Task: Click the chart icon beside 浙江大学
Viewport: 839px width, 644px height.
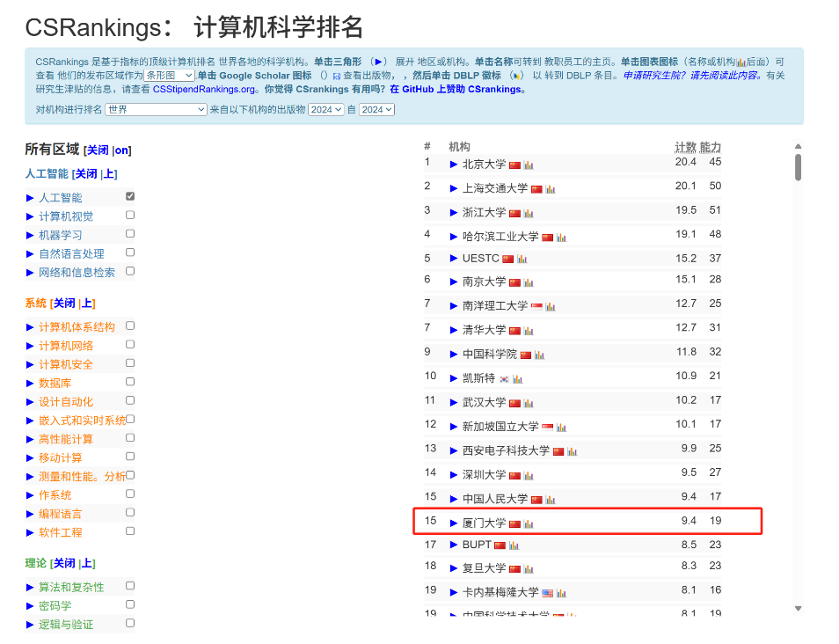Action: [529, 214]
